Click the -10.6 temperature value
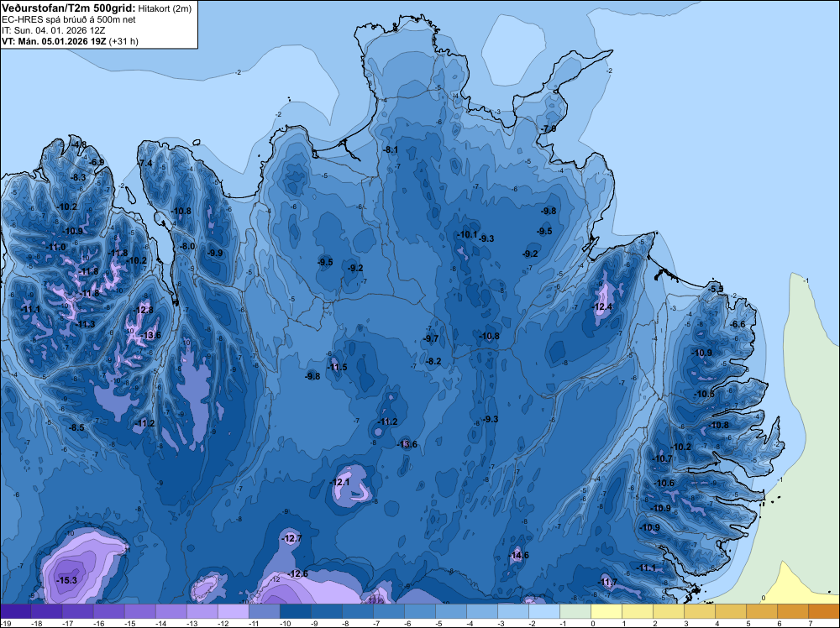This screenshot has height=628, width=840. (664, 483)
